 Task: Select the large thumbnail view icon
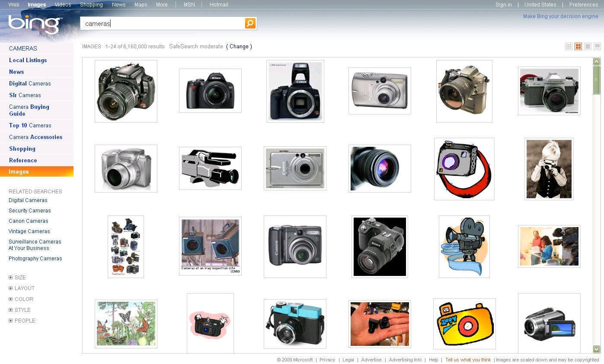tap(588, 46)
